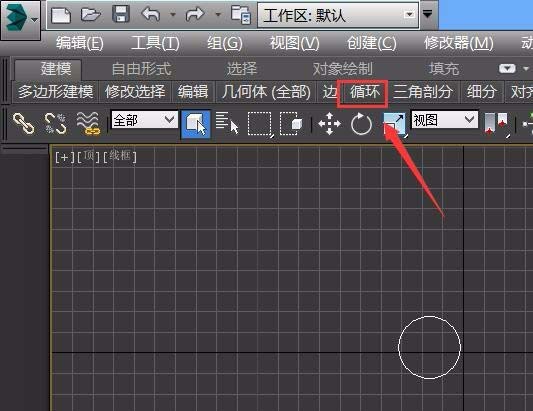
Task: Expand redo history dropdown arrow
Action: 218,15
